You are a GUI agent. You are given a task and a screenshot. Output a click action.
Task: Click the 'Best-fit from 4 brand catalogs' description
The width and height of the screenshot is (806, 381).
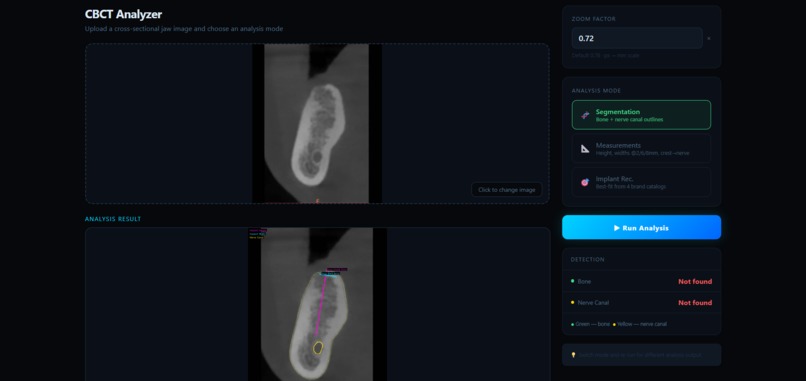click(x=631, y=187)
